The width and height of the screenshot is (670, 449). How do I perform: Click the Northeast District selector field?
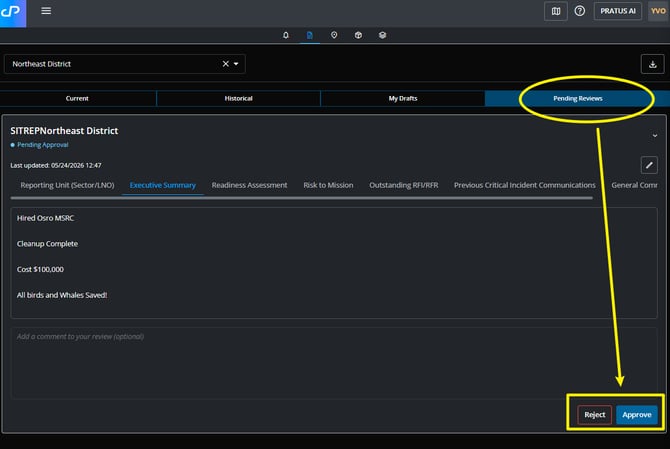click(125, 64)
